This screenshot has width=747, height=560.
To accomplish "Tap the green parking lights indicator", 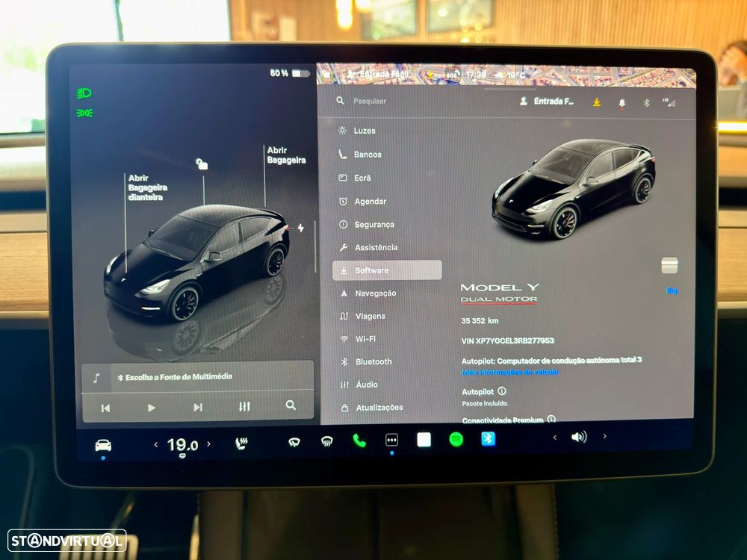I will point(85,113).
